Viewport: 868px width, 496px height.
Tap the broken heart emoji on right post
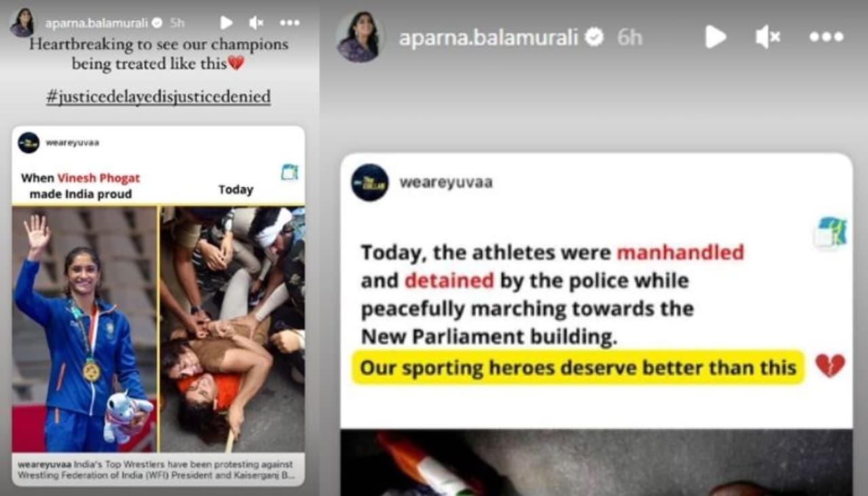(x=829, y=366)
